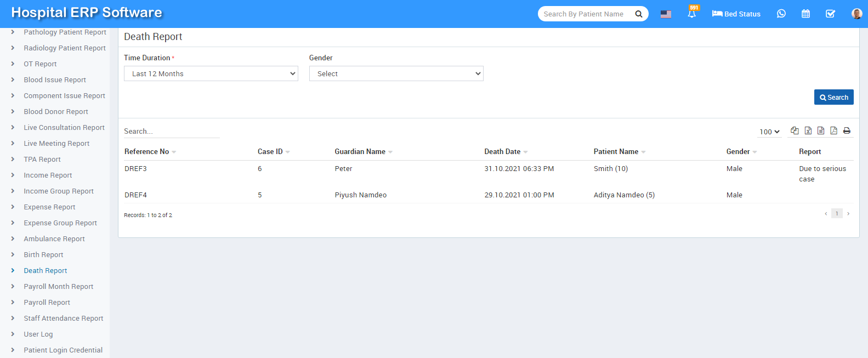Export death report as PDF
Image resolution: width=868 pixels, height=358 pixels.
click(833, 130)
